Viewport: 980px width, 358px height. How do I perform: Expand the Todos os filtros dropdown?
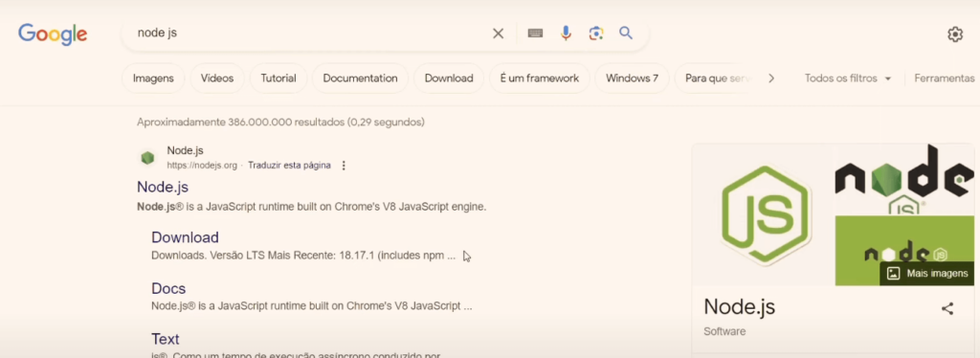[848, 78]
